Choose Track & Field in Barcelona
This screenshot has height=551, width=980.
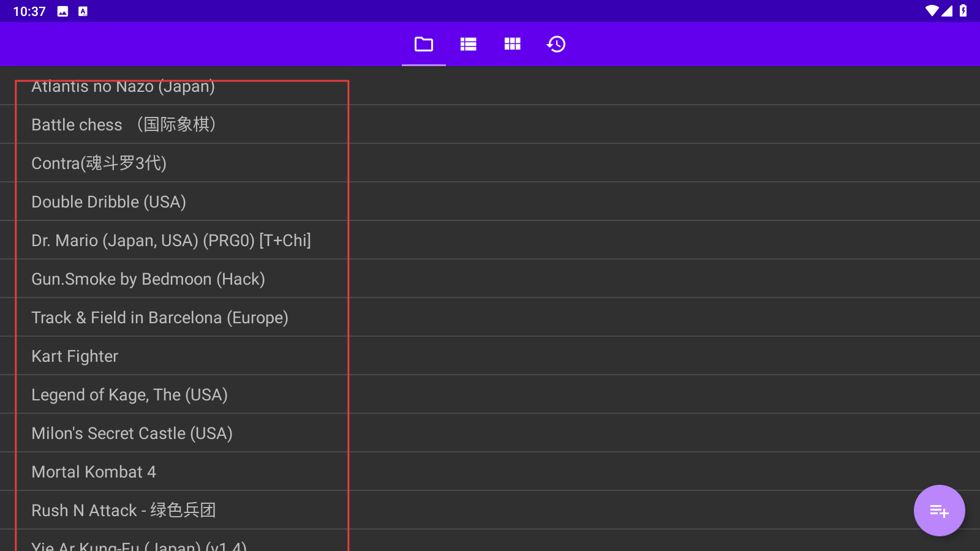160,318
